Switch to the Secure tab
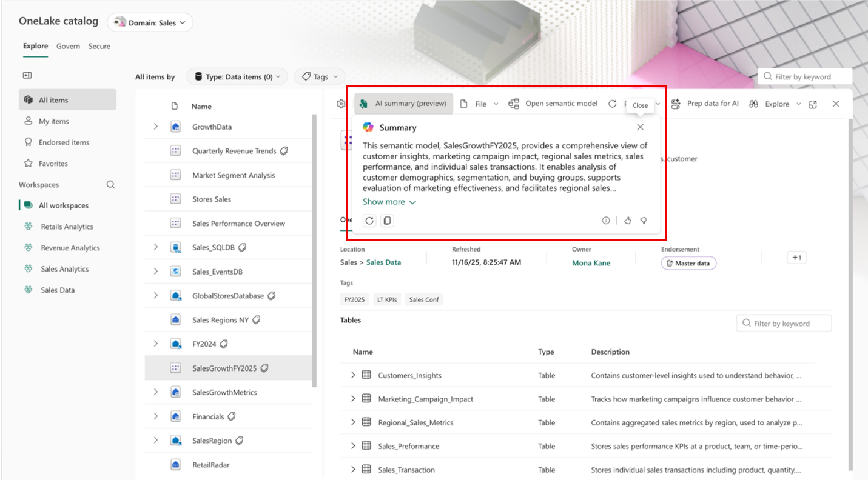The height and width of the screenshot is (480, 868). [99, 46]
